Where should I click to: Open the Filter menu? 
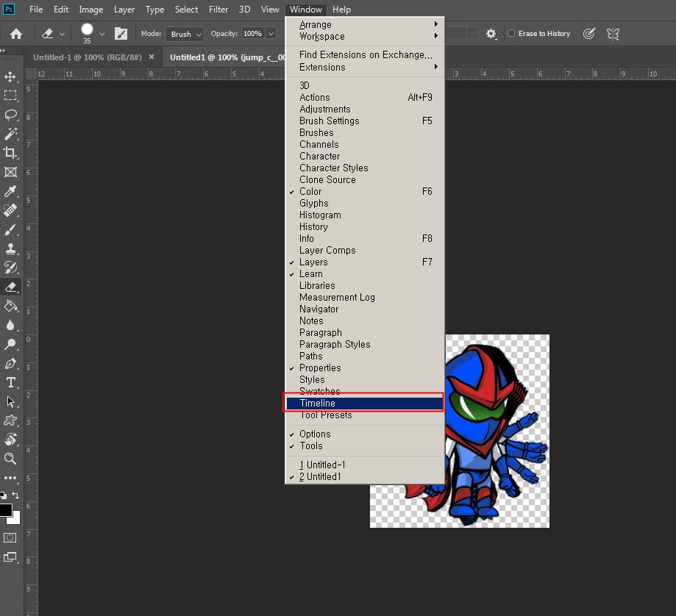[218, 9]
